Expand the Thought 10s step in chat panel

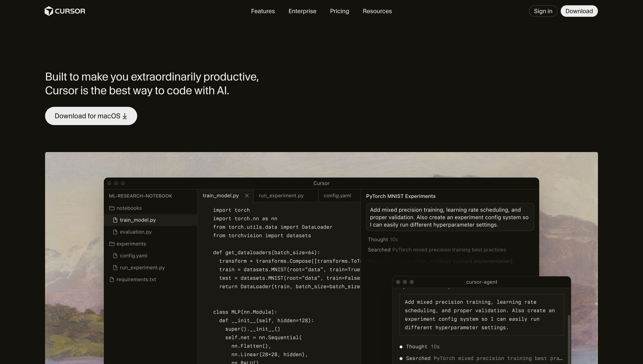tap(383, 240)
